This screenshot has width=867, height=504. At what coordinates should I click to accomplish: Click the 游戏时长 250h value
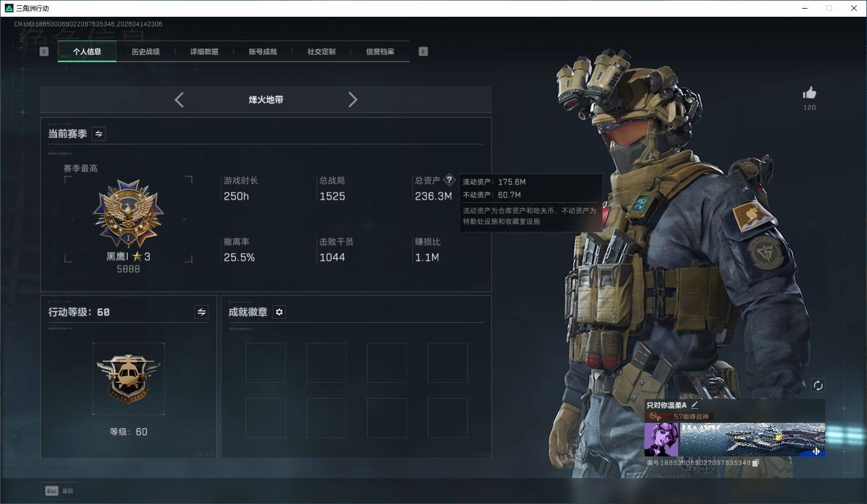[237, 196]
